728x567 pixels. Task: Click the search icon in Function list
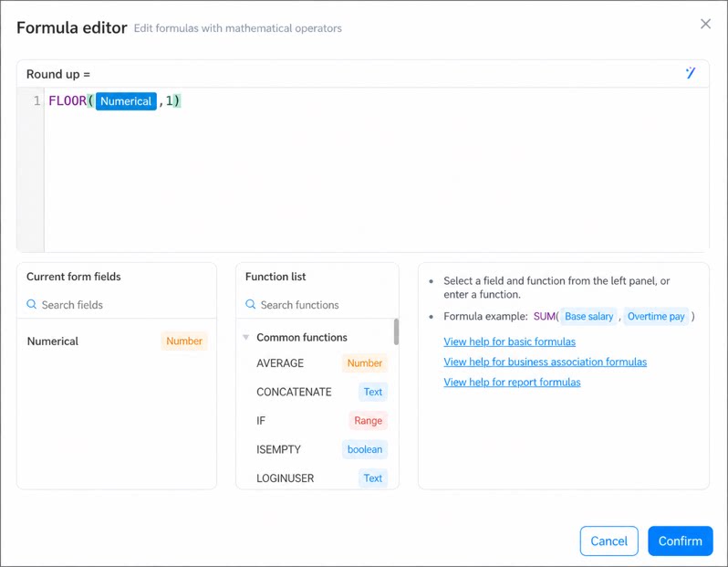point(250,304)
